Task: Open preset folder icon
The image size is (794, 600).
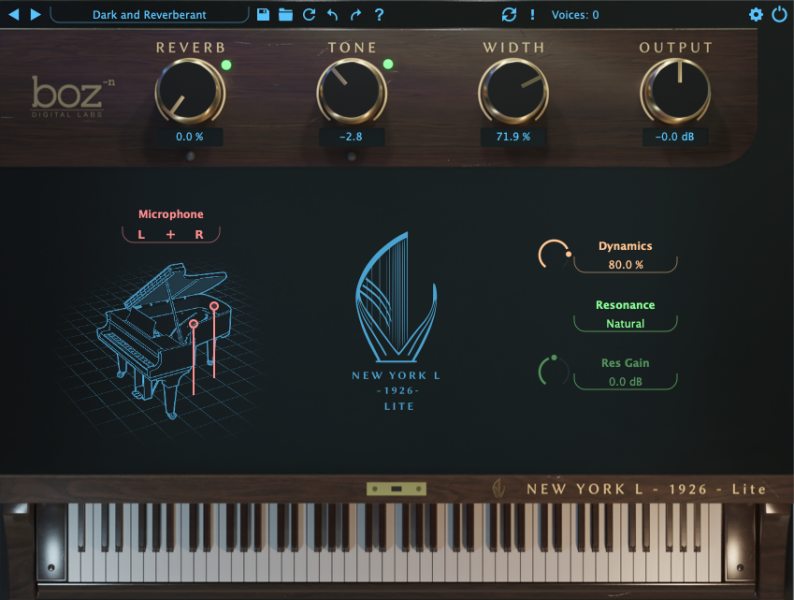Action: (x=286, y=14)
